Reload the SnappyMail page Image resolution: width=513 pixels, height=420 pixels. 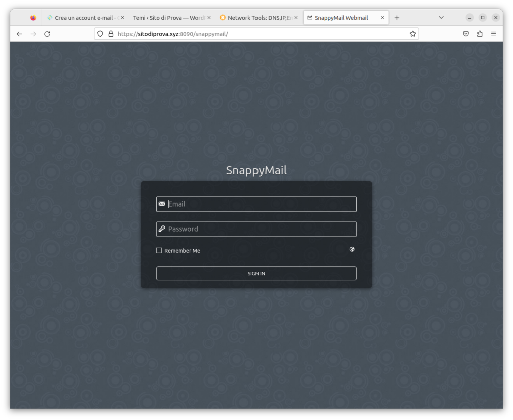[47, 34]
